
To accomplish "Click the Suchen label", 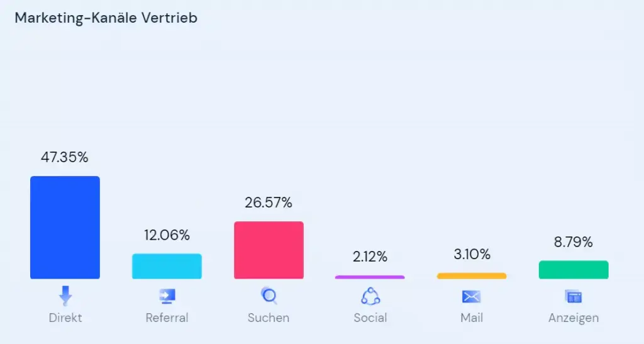I will coord(269,318).
